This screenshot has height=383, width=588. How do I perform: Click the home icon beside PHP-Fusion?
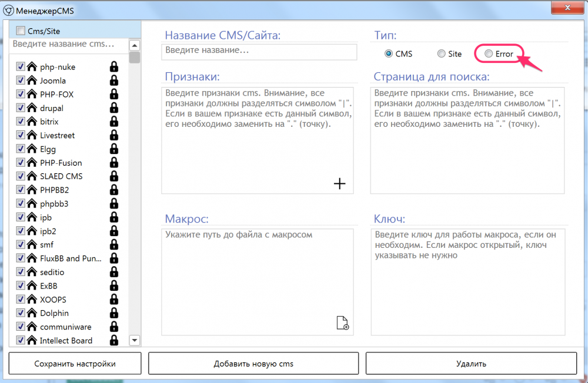[x=32, y=162]
